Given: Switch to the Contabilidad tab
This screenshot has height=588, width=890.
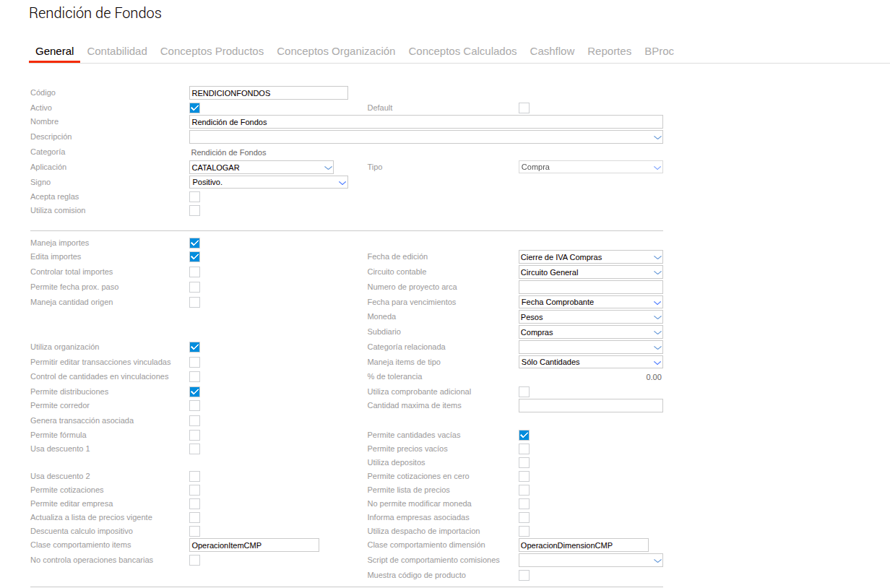Looking at the screenshot, I should 117,51.
